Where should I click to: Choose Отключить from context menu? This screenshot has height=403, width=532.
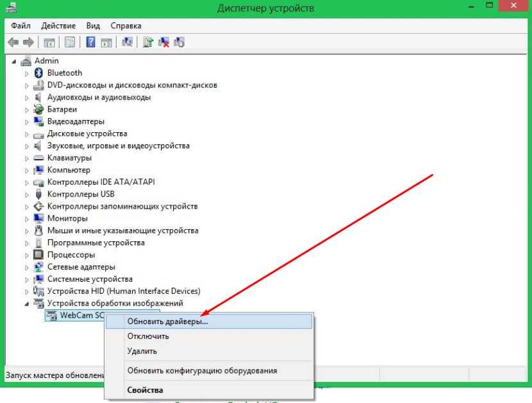209,336
